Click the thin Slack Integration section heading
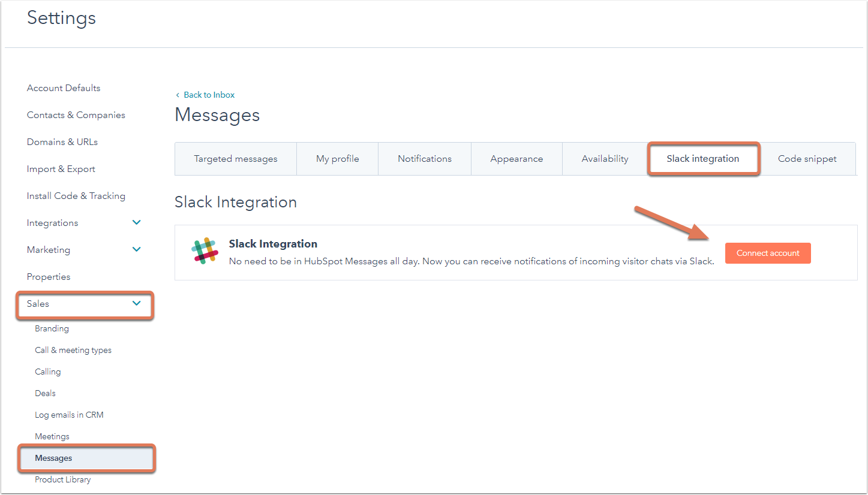Viewport: 868px width, 495px height. pos(236,202)
